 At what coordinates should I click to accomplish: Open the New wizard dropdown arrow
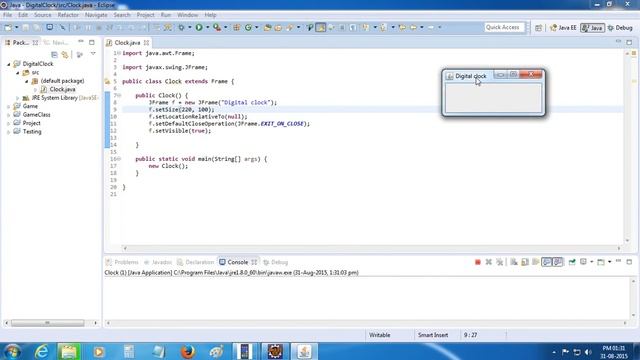click(x=16, y=27)
